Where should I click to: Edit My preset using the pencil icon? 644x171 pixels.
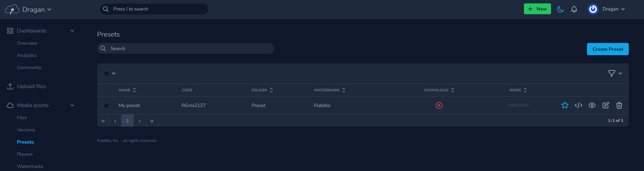point(606,105)
